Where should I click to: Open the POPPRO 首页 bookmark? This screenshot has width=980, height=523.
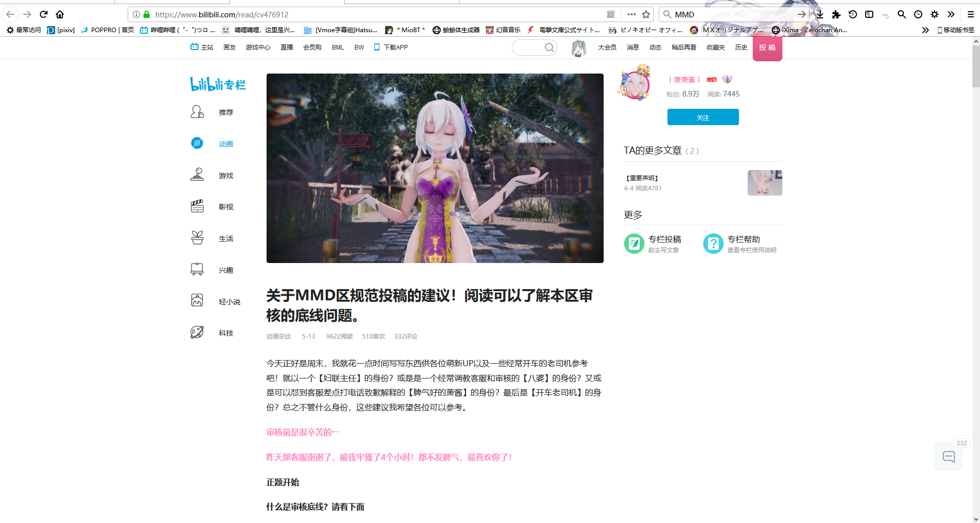pos(107,30)
